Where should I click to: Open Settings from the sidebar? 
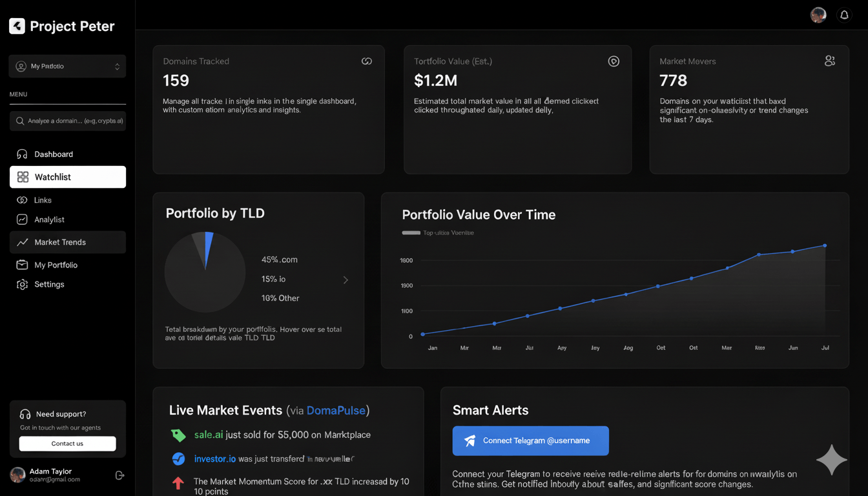49,284
